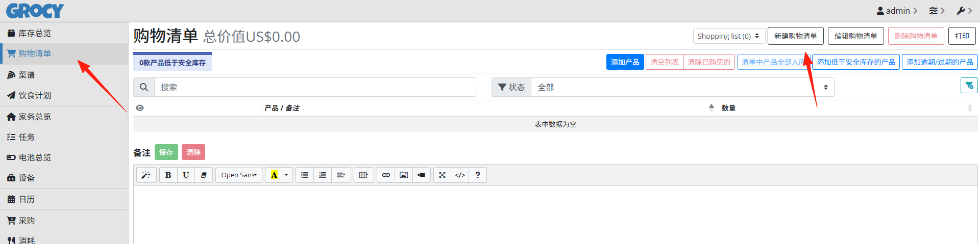Viewport: 980px width, 244px height.
Task: Open the Shopping list (0) dropdown
Action: [x=729, y=36]
